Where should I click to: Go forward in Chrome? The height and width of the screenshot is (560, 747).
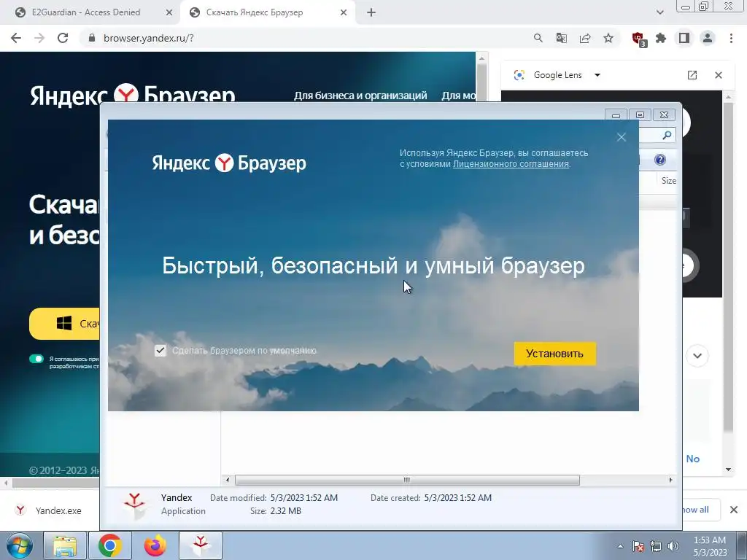39,38
